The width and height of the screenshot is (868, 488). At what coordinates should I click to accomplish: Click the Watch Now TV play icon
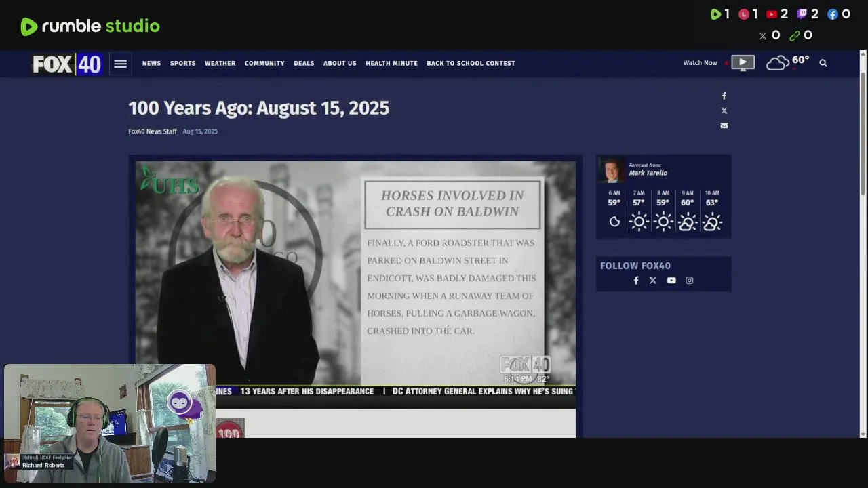click(x=743, y=63)
